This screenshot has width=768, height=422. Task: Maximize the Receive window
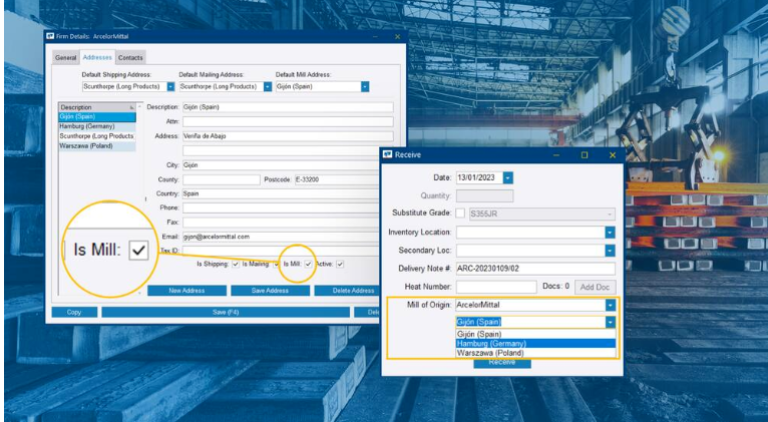pyautogui.click(x=584, y=155)
